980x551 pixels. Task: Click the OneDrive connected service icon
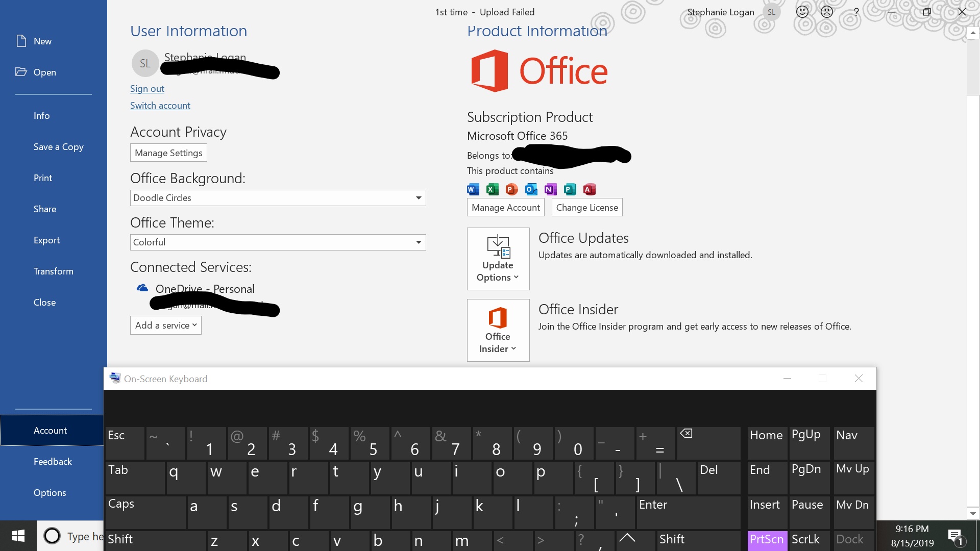tap(142, 288)
